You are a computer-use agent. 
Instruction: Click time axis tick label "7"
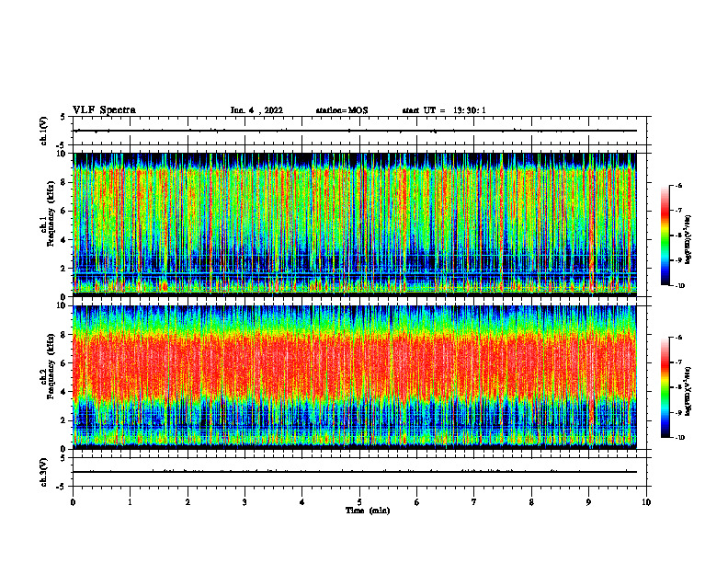pyautogui.click(x=474, y=502)
